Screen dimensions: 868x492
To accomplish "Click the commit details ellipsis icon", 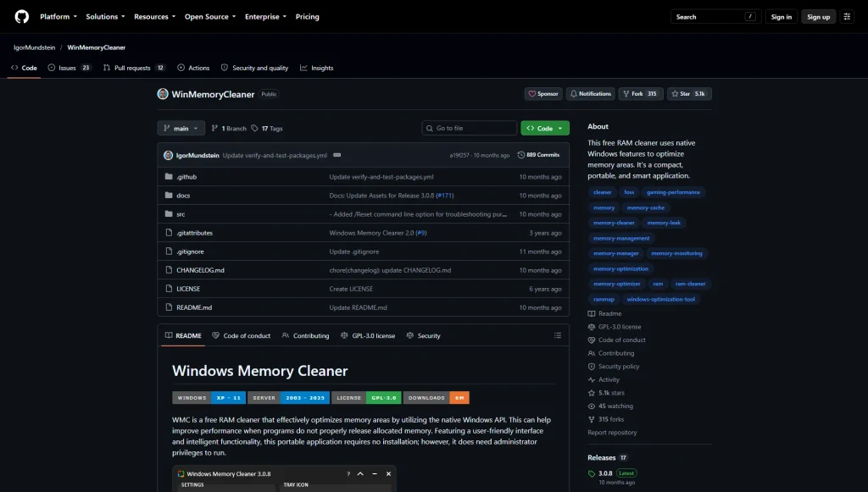I will pos(337,155).
